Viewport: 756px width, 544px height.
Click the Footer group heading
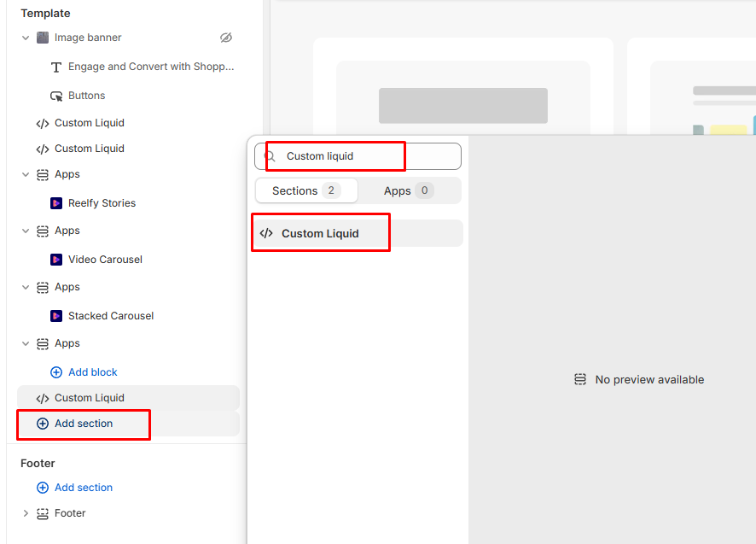point(38,464)
